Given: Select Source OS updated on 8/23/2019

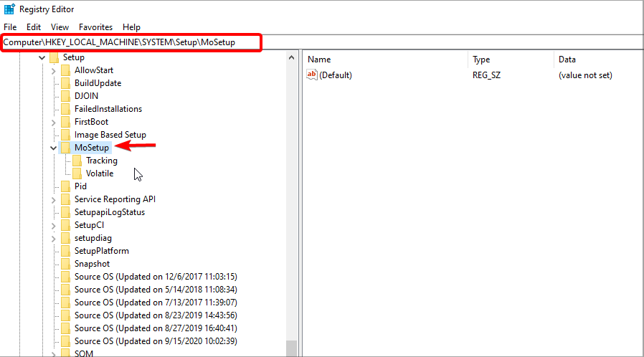Looking at the screenshot, I should point(156,315).
